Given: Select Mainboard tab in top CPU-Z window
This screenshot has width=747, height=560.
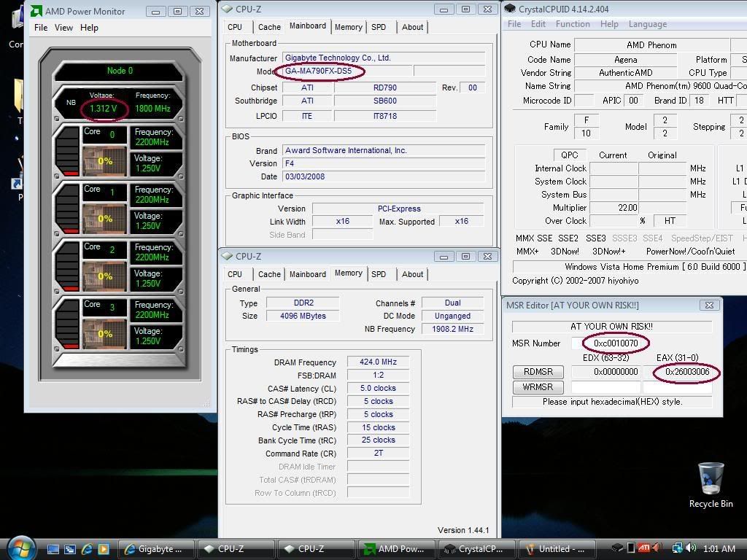Looking at the screenshot, I should tap(308, 26).
